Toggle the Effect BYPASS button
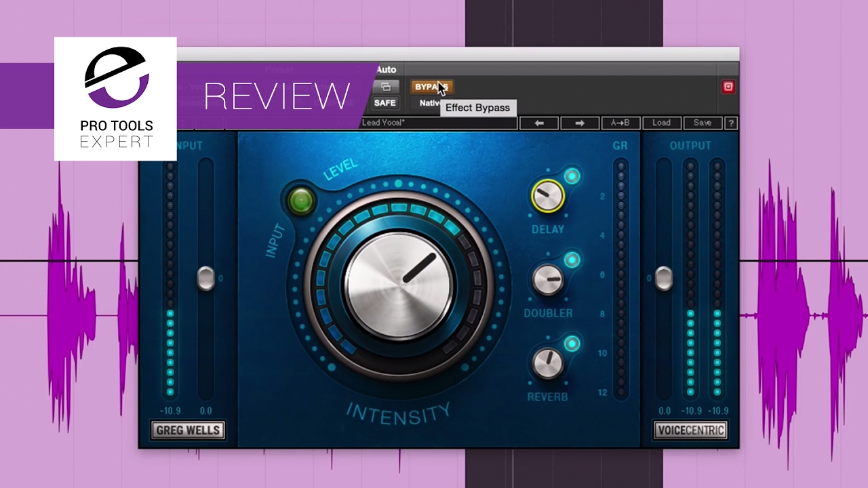The height and width of the screenshot is (488, 868). click(432, 87)
